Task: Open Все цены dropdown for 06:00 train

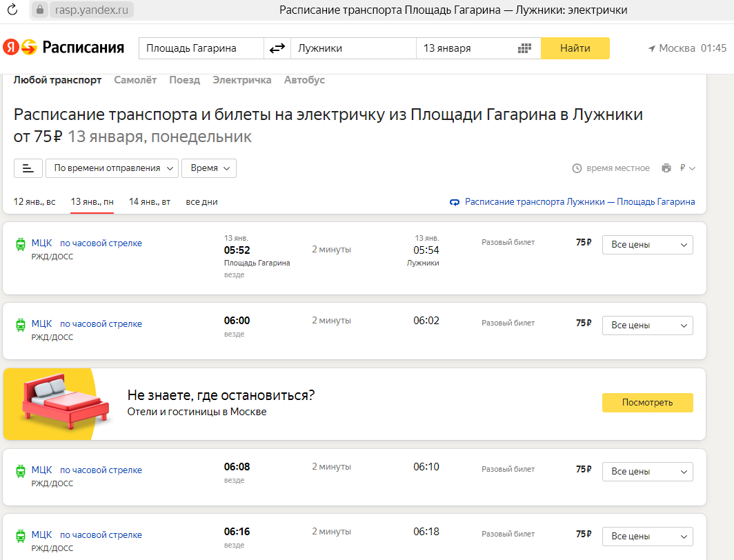Action: 647,326
